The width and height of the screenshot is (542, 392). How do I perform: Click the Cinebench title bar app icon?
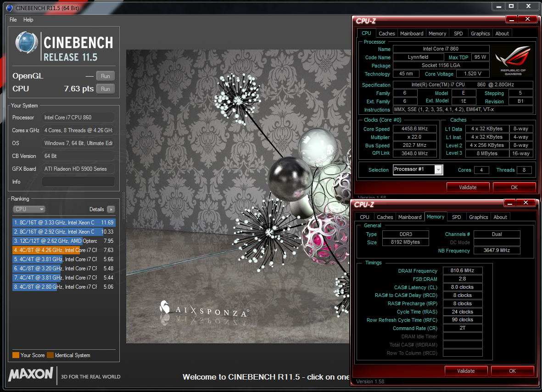pos(10,8)
